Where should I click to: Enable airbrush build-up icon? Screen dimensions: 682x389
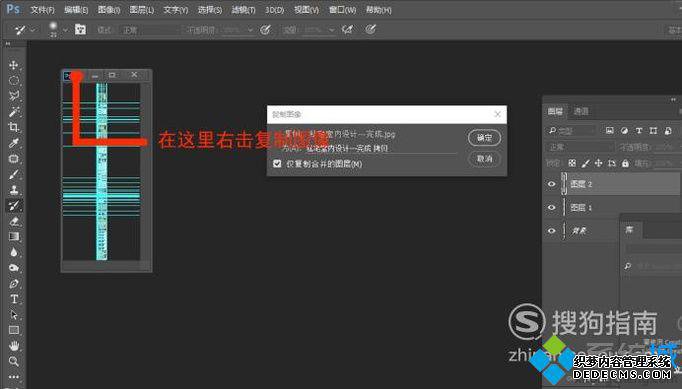click(347, 30)
